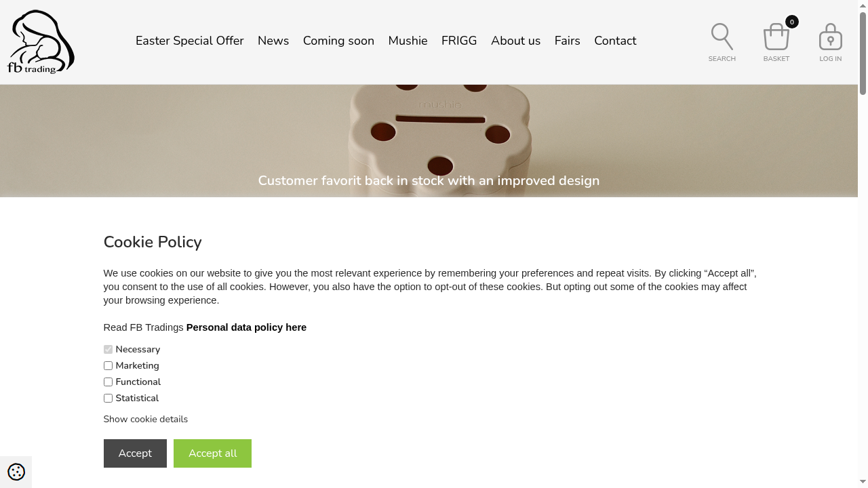Click the green Accept all button

pyautogui.click(x=212, y=453)
